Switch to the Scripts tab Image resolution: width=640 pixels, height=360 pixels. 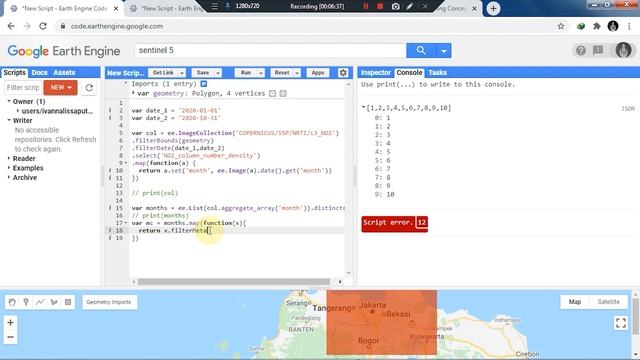pyautogui.click(x=14, y=73)
